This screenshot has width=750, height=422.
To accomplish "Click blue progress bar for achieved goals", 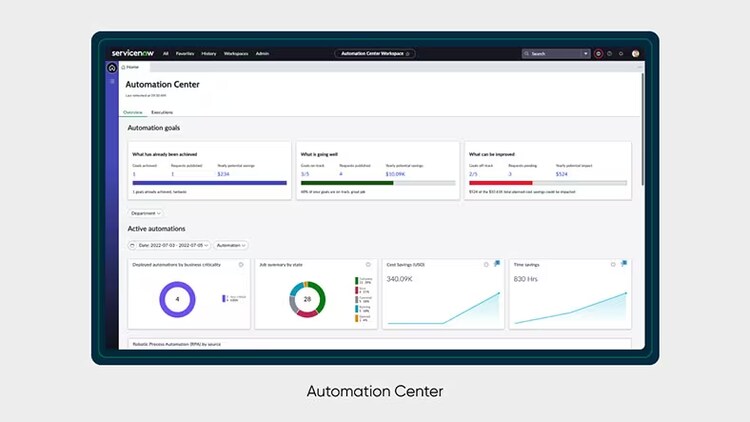I will pos(210,183).
